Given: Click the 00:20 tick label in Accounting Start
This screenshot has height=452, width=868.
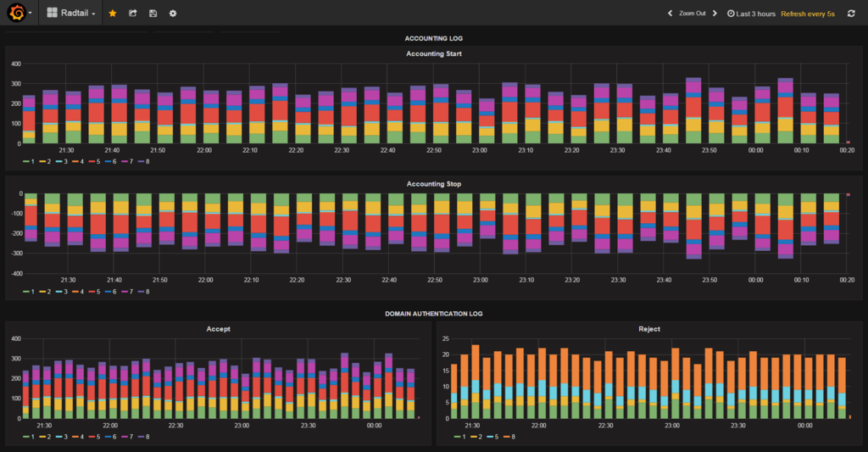Looking at the screenshot, I should [x=847, y=150].
